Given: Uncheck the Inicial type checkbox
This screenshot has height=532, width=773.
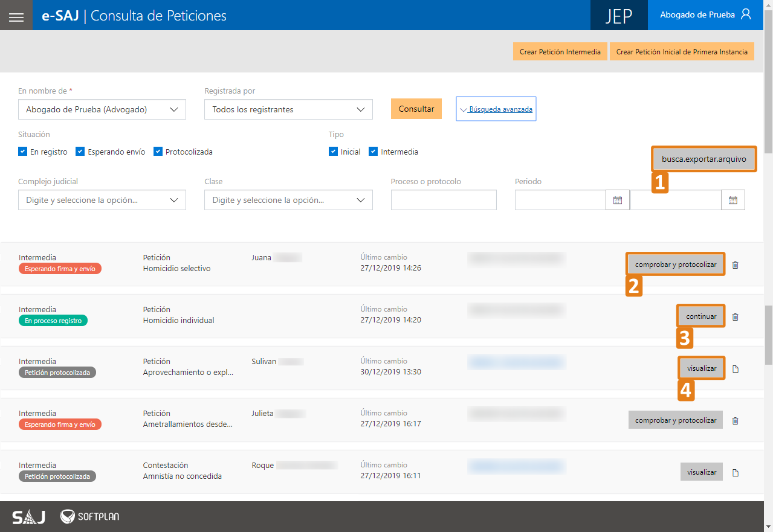Looking at the screenshot, I should [x=333, y=152].
